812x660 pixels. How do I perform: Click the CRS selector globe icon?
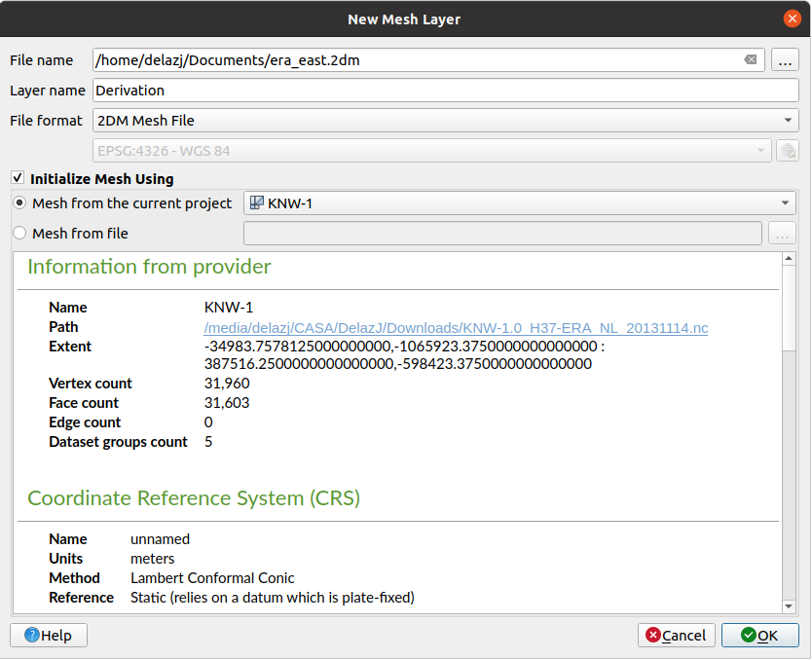787,151
